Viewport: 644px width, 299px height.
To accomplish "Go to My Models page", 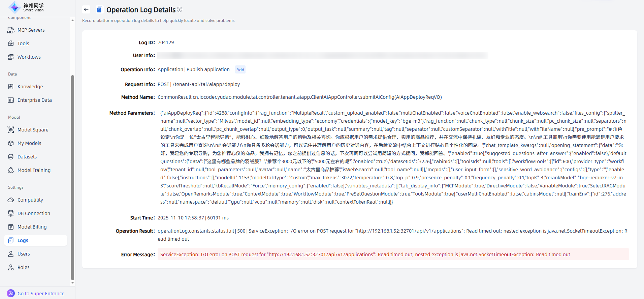I will click(29, 143).
